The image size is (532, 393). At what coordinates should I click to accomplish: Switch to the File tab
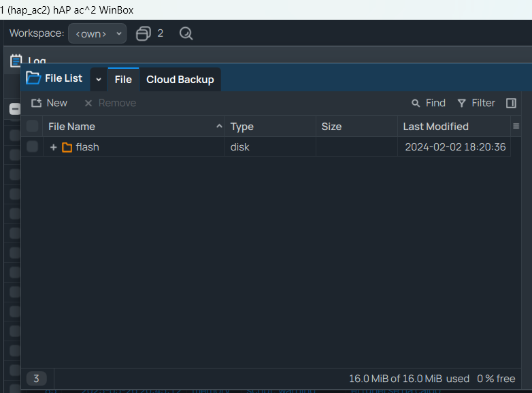point(123,80)
